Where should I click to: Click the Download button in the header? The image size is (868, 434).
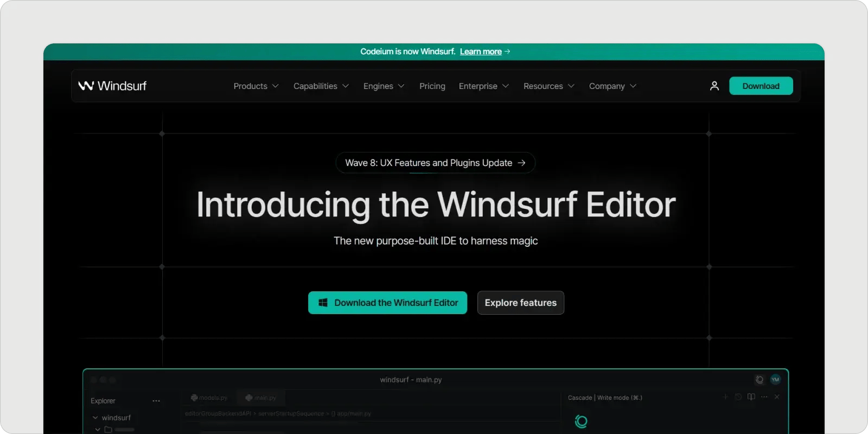tap(761, 86)
